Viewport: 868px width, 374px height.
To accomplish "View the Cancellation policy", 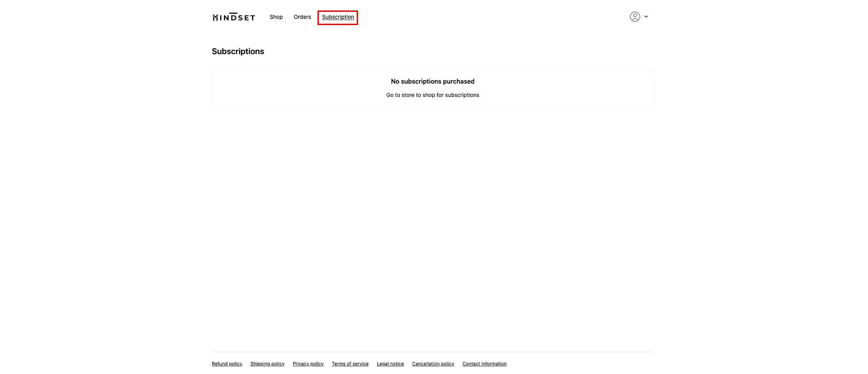I will coord(433,364).
